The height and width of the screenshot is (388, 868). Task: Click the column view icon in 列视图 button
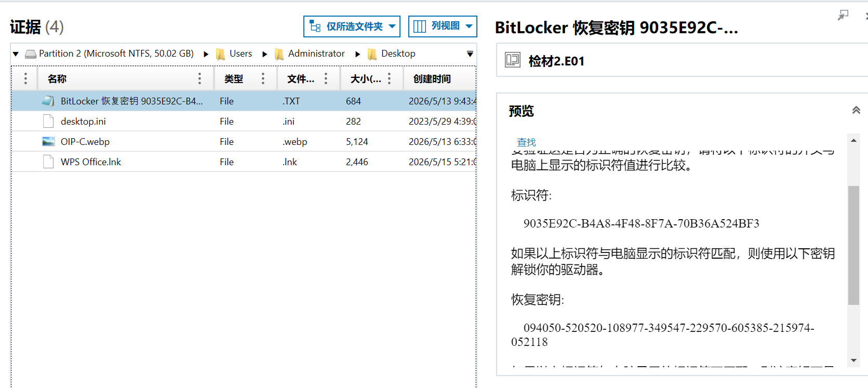pos(420,26)
